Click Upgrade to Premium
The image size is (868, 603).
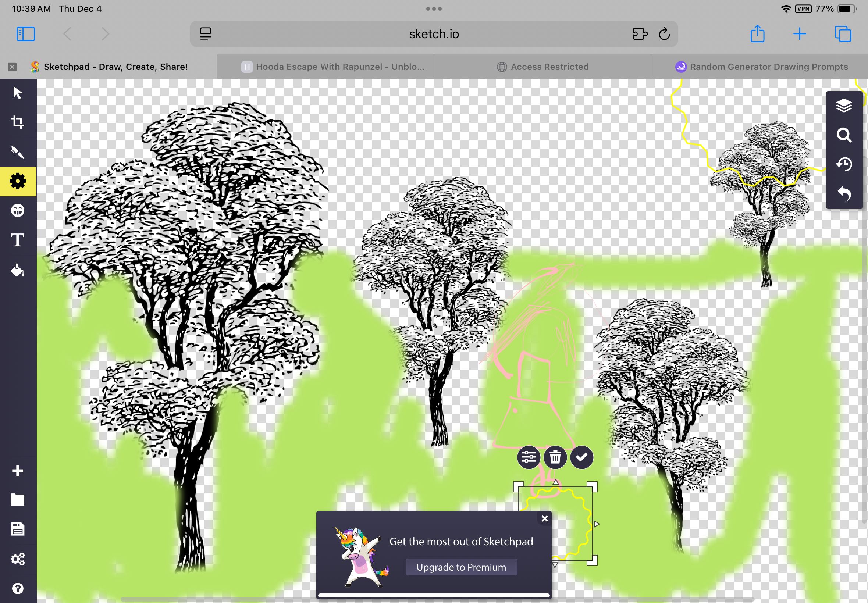(461, 567)
